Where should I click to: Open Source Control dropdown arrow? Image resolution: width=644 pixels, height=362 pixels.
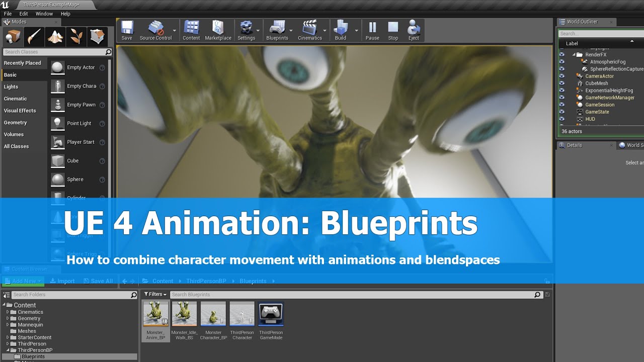click(175, 31)
